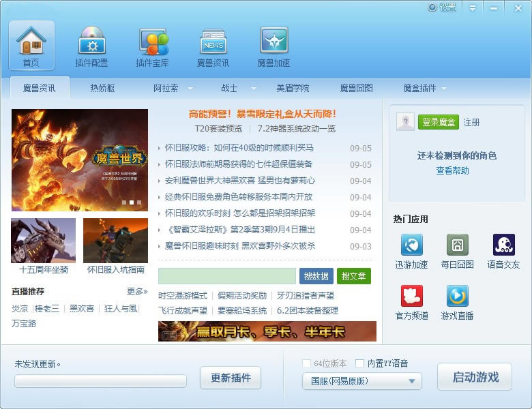This screenshot has height=409, width=532.
Task: Click the update progress bar
Action: 100,381
